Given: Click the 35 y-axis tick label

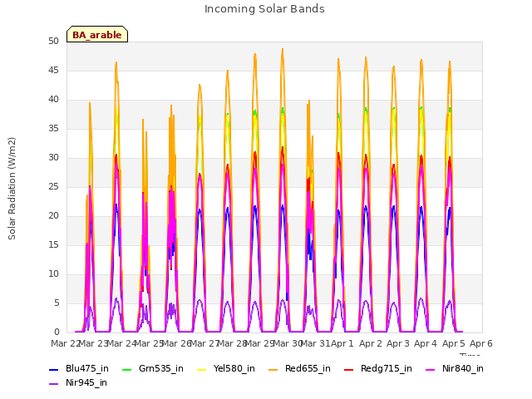Looking at the screenshot, I should tap(53, 129).
